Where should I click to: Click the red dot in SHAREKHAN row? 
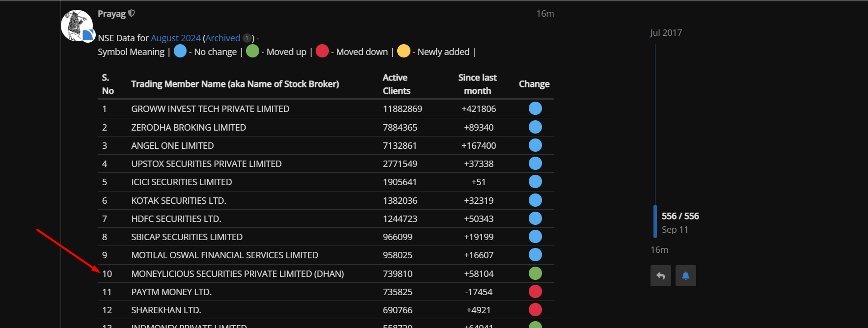(x=535, y=310)
